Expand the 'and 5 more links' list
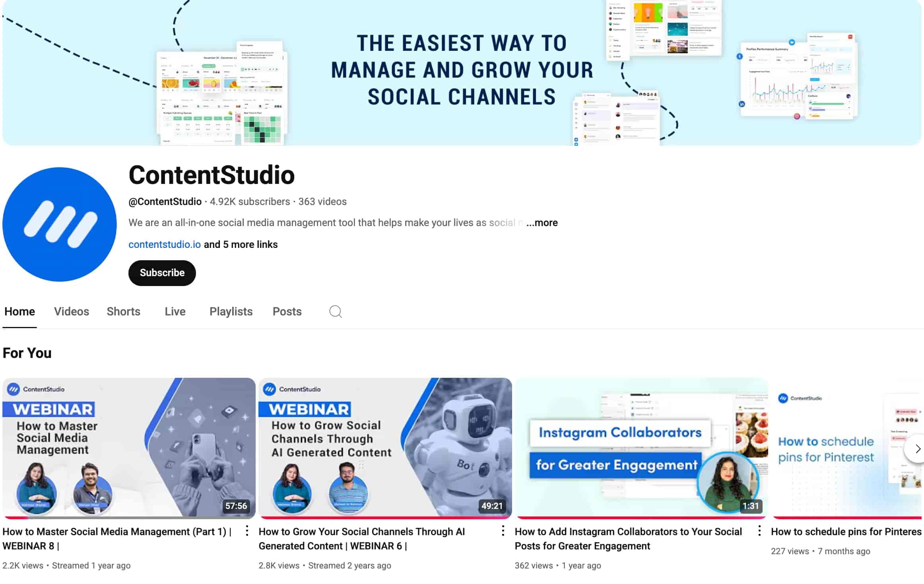This screenshot has width=924, height=584. click(x=241, y=244)
